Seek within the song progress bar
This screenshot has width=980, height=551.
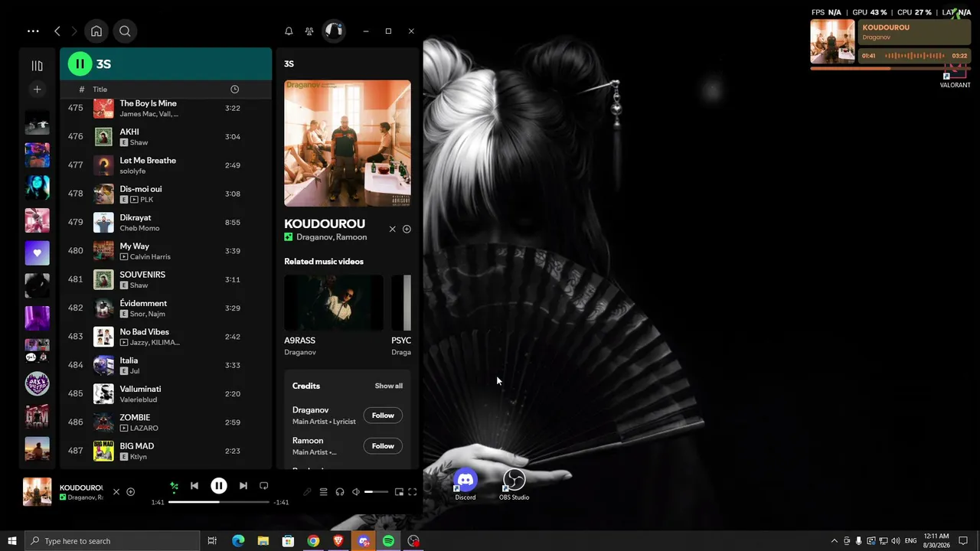219,502
